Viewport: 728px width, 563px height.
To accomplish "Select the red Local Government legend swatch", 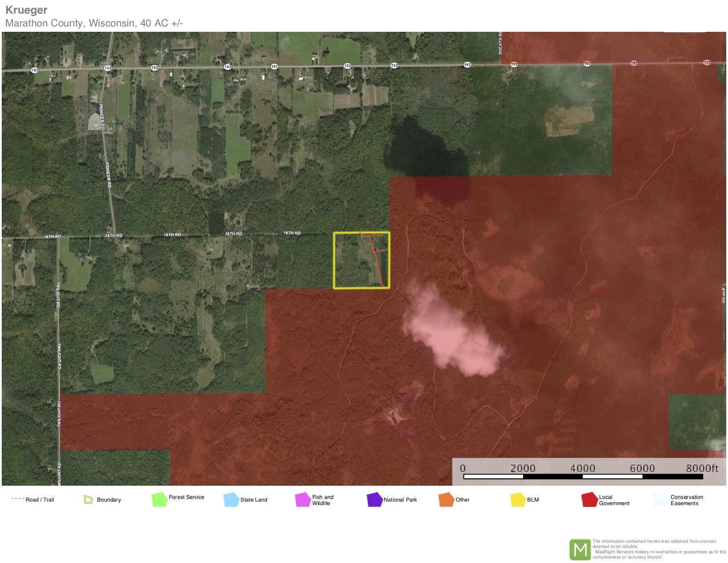I will click(589, 499).
